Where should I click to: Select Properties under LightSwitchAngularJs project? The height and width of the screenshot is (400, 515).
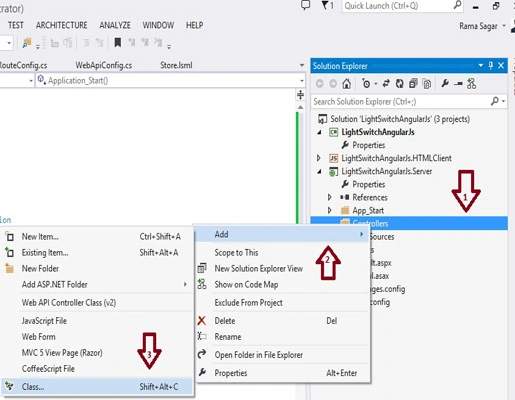pos(368,145)
